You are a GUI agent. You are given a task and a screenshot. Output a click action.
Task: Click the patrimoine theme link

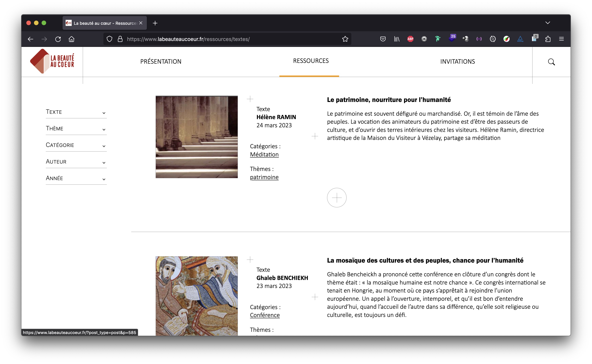[264, 177]
